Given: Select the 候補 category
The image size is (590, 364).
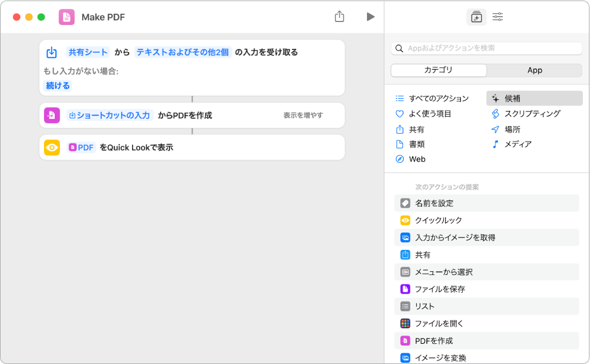Looking at the screenshot, I should (x=534, y=98).
